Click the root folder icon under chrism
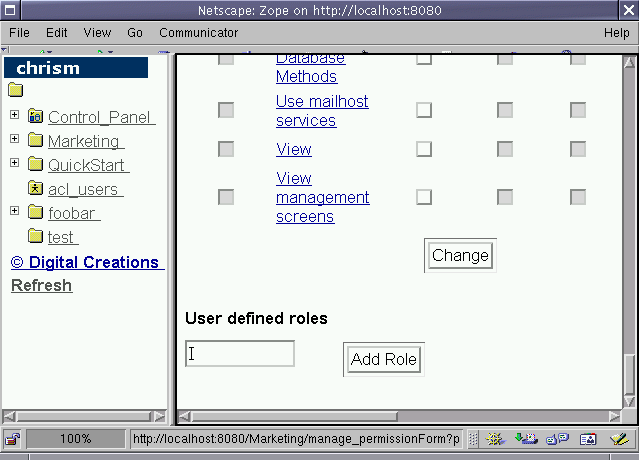 pyautogui.click(x=15, y=90)
